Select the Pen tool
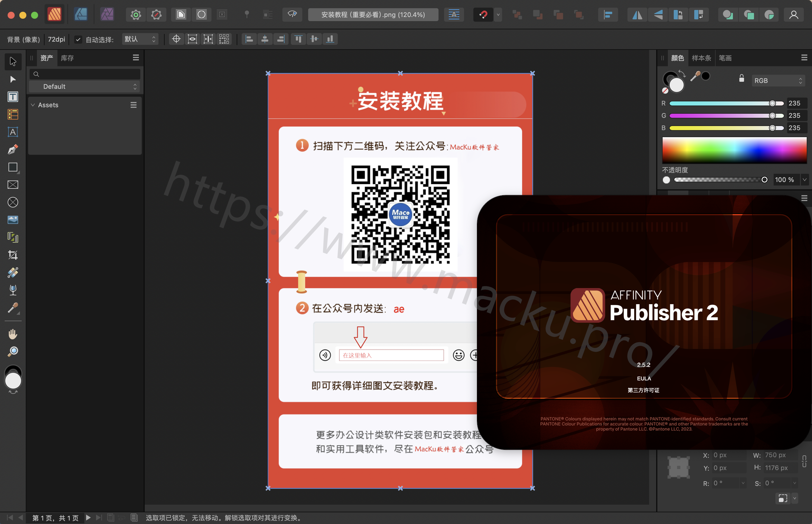 click(x=13, y=149)
